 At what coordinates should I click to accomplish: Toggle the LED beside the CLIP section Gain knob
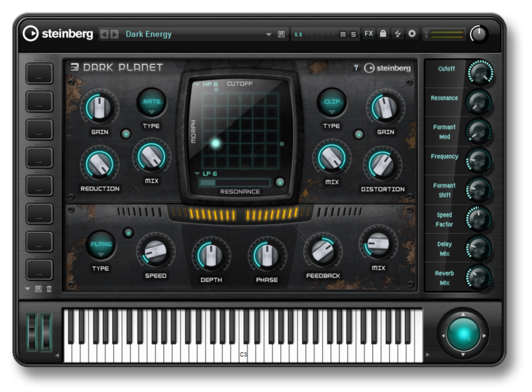[359, 134]
